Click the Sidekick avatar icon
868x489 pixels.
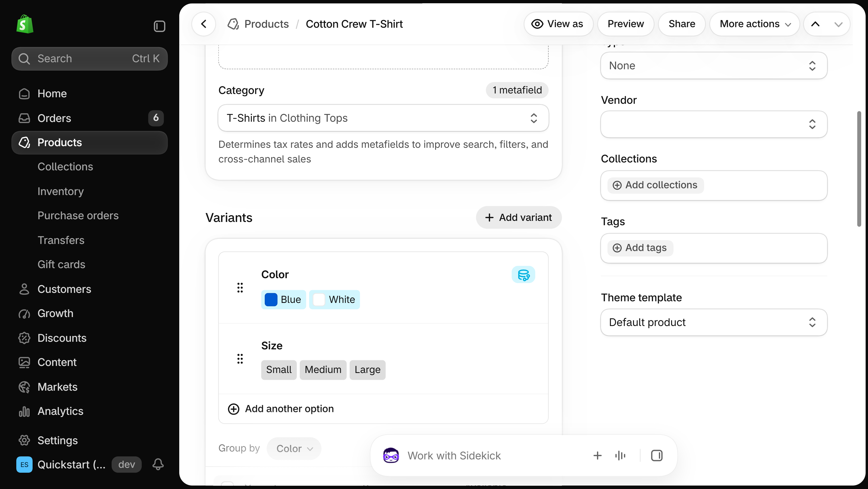(391, 456)
